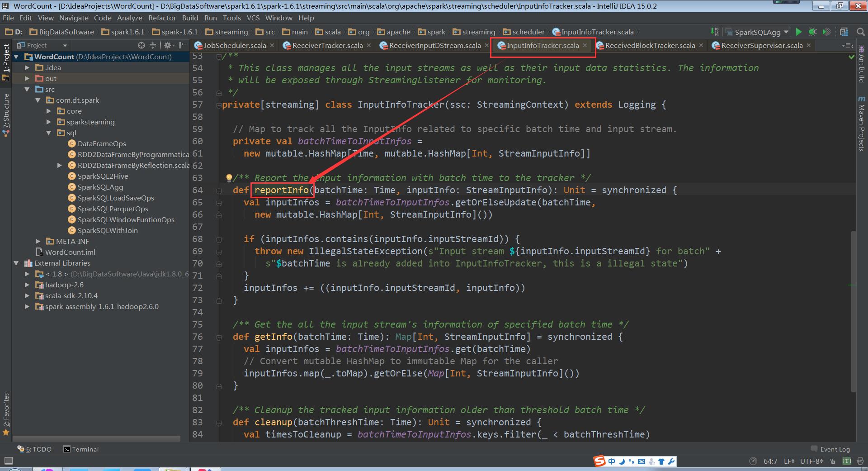Hide the Project tool window
Image resolution: width=868 pixels, height=471 pixels.
[x=182, y=45]
